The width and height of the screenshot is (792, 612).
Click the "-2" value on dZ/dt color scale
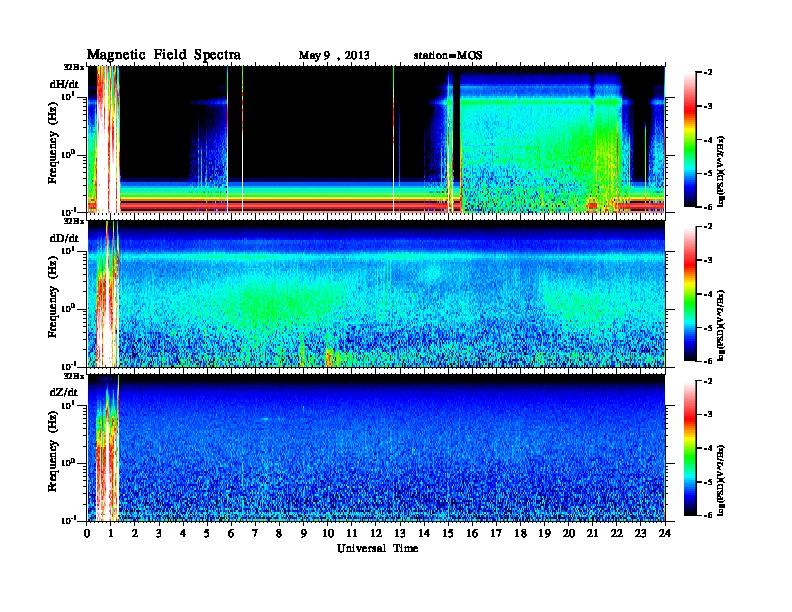click(x=708, y=381)
